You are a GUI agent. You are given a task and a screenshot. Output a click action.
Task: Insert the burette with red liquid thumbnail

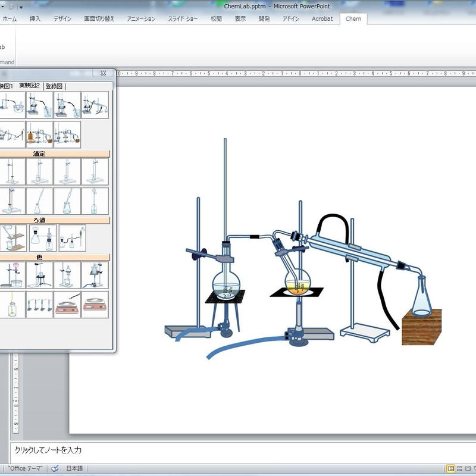[x=12, y=201]
